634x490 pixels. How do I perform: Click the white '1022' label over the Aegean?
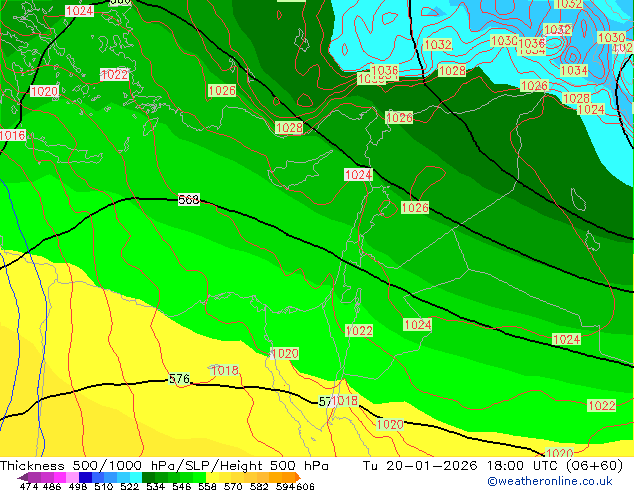coord(114,74)
